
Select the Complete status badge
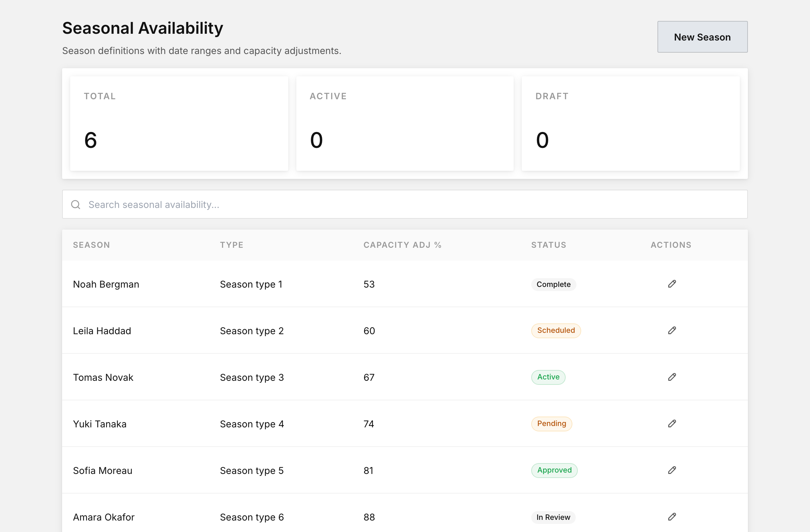point(553,284)
